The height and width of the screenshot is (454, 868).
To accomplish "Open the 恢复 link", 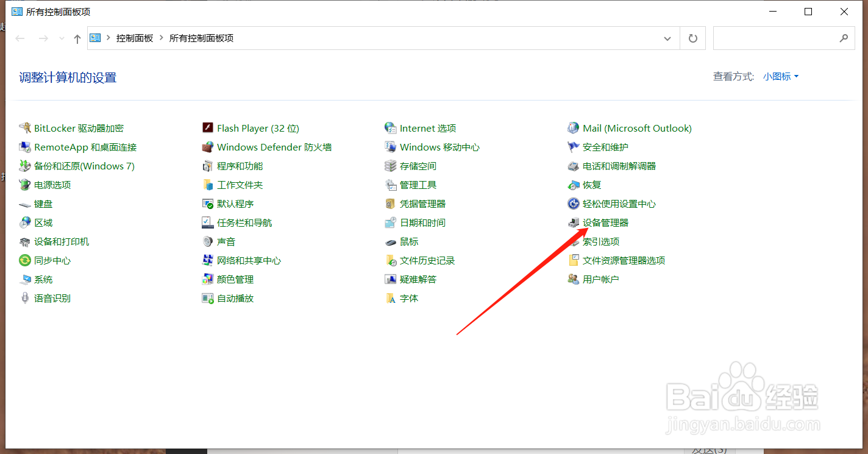I will point(592,185).
